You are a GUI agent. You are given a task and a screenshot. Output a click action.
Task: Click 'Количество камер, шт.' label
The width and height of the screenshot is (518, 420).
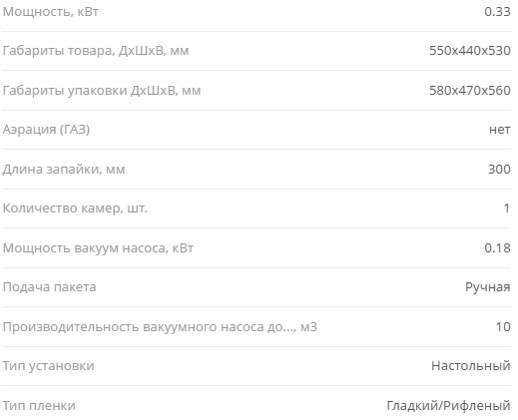pyautogui.click(x=75, y=209)
